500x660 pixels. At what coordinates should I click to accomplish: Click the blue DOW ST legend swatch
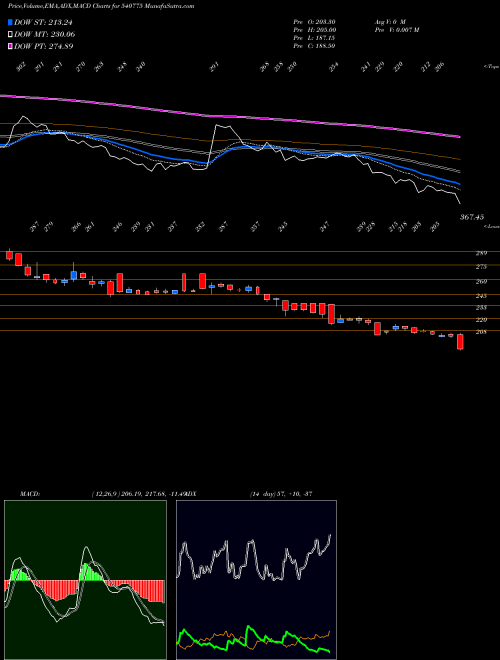click(10, 22)
